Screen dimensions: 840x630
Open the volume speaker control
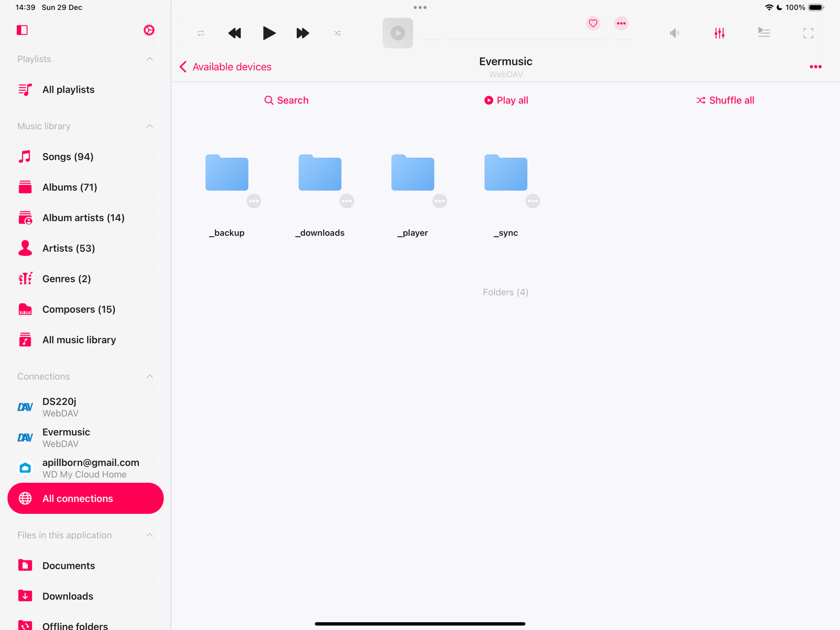tap(674, 33)
